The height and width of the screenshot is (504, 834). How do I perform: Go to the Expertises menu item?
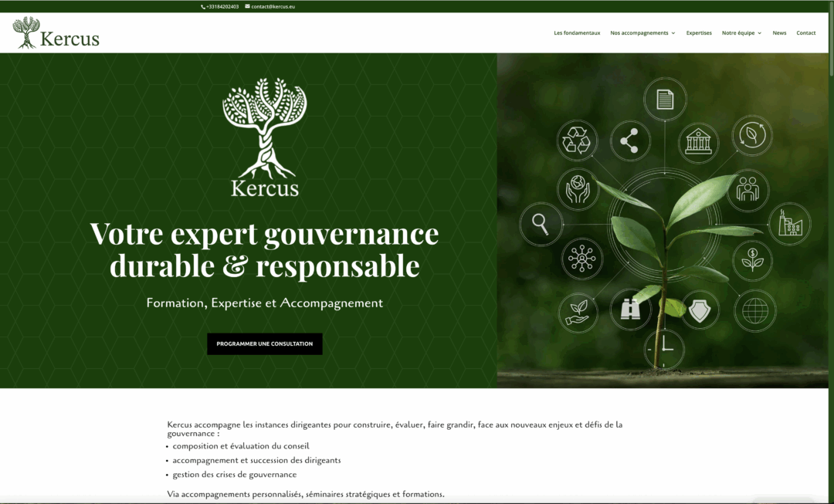pyautogui.click(x=699, y=33)
